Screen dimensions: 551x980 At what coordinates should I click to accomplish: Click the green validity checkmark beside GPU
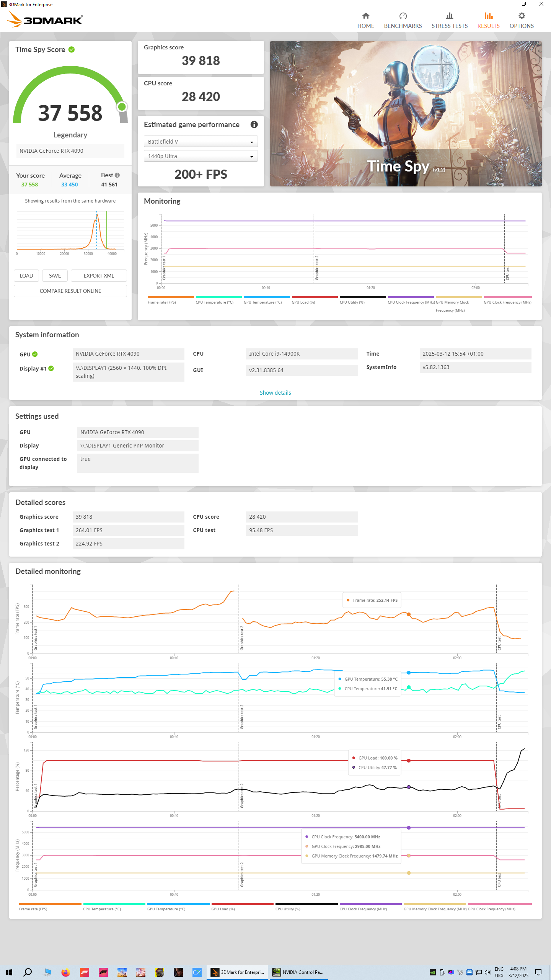pos(35,354)
